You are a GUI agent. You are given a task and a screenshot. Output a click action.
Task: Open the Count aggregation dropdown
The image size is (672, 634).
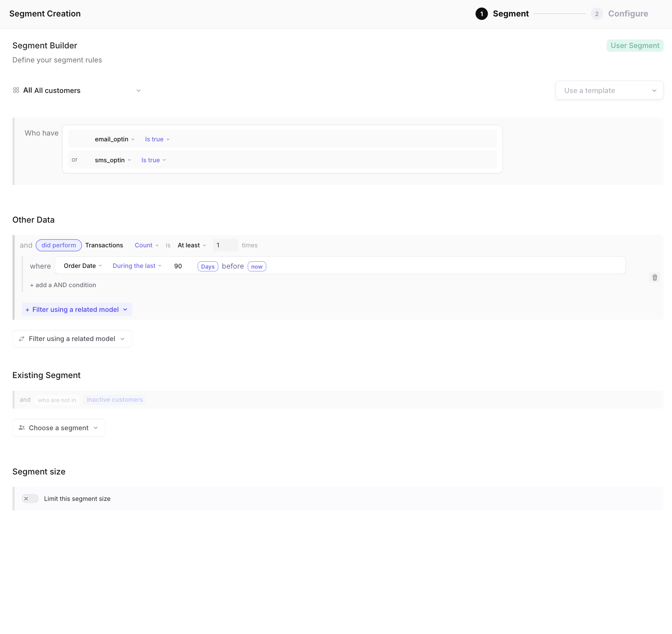click(147, 245)
